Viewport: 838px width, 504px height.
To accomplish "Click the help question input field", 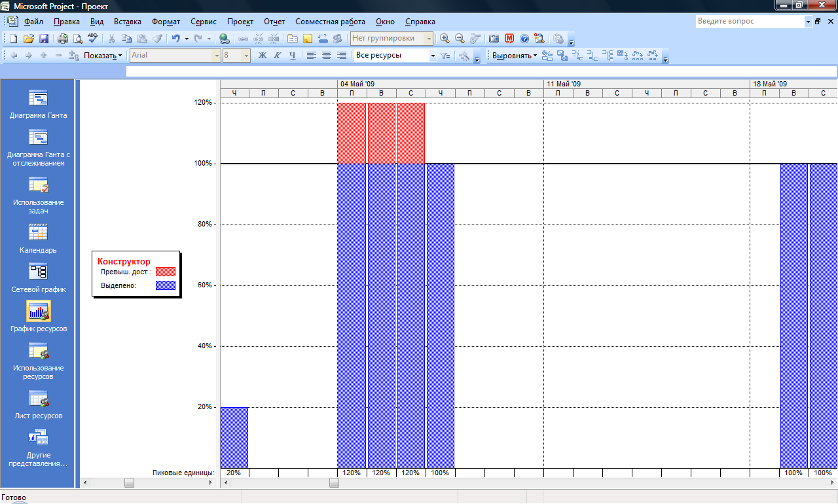I will click(750, 22).
